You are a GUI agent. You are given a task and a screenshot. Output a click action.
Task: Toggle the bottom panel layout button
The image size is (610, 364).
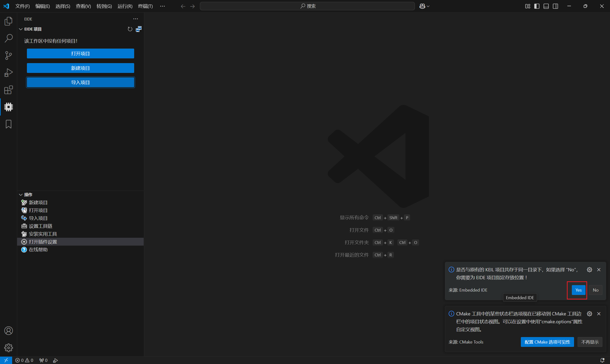point(546,6)
